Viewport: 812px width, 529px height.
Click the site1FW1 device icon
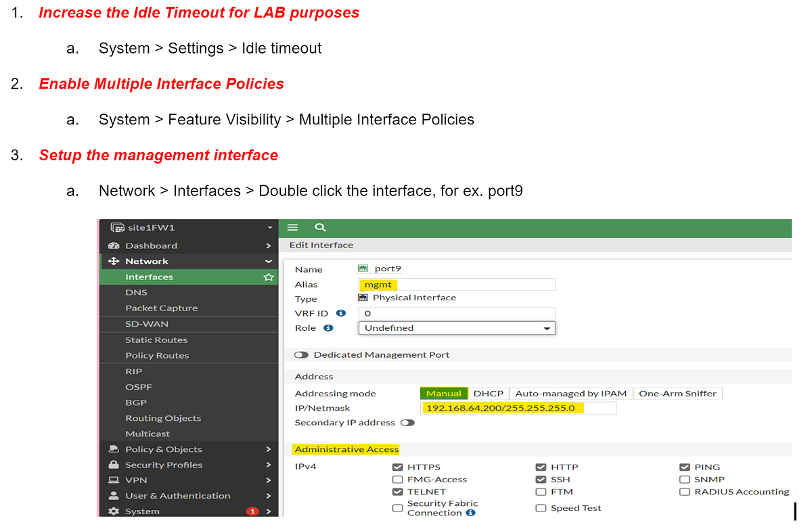point(118,227)
